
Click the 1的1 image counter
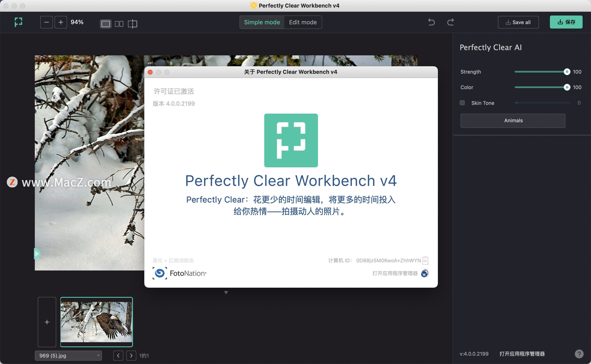144,356
